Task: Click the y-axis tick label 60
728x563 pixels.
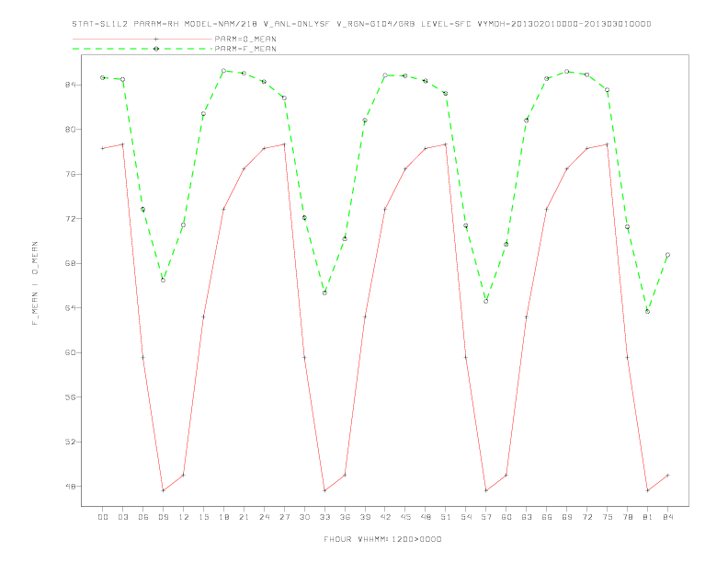Action: [71, 352]
